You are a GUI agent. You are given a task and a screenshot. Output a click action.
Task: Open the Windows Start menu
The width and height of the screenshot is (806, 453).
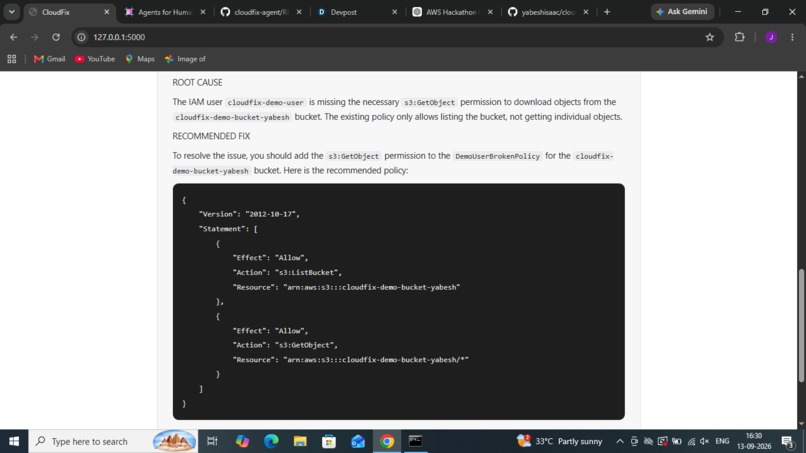[14, 441]
